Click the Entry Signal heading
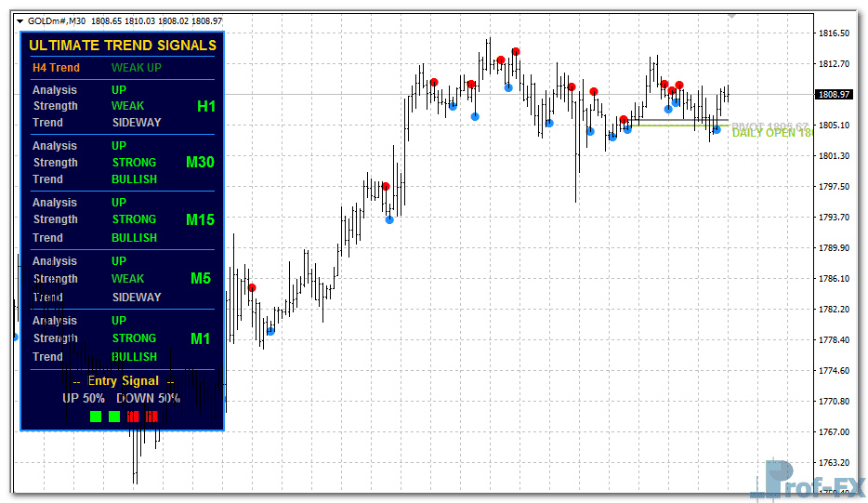The image size is (868, 503). (x=124, y=381)
